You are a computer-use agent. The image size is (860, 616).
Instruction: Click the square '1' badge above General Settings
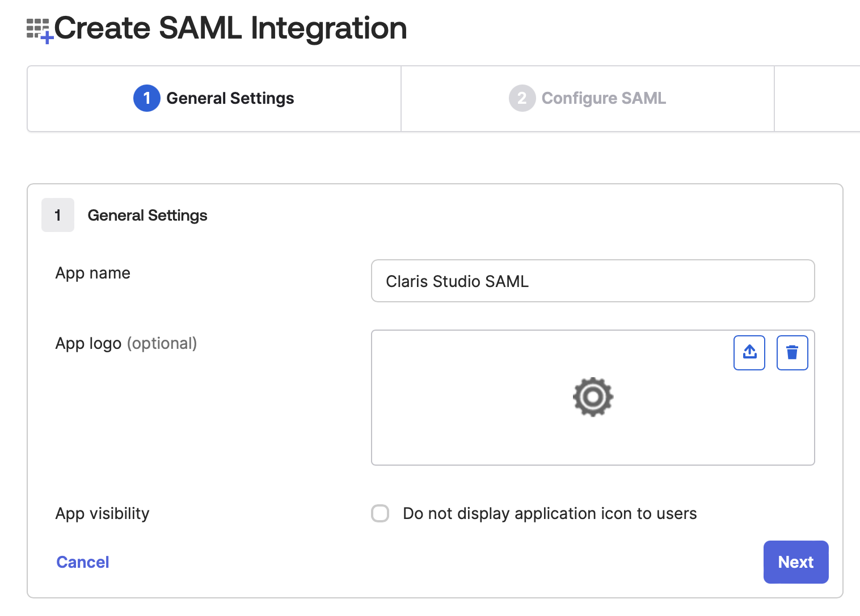[57, 215]
